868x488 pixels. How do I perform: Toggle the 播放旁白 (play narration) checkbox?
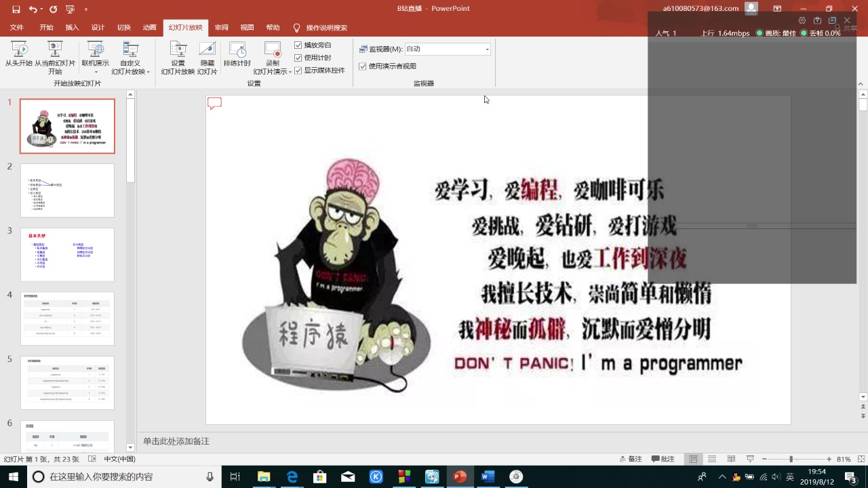click(298, 45)
